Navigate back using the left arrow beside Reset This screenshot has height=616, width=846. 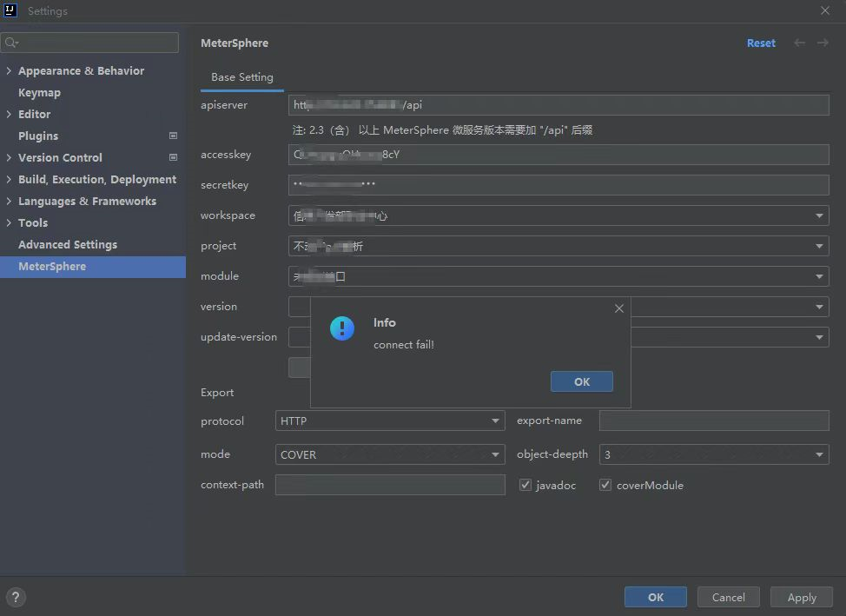[799, 43]
